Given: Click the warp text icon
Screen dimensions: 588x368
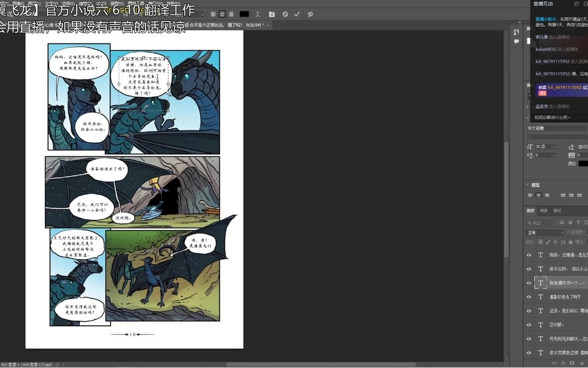Looking at the screenshot, I should tap(258, 14).
